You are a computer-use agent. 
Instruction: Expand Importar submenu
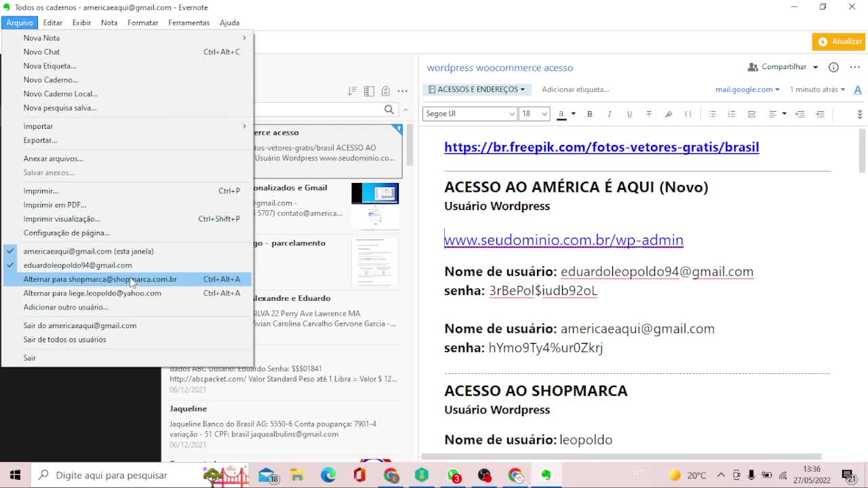[x=127, y=126]
